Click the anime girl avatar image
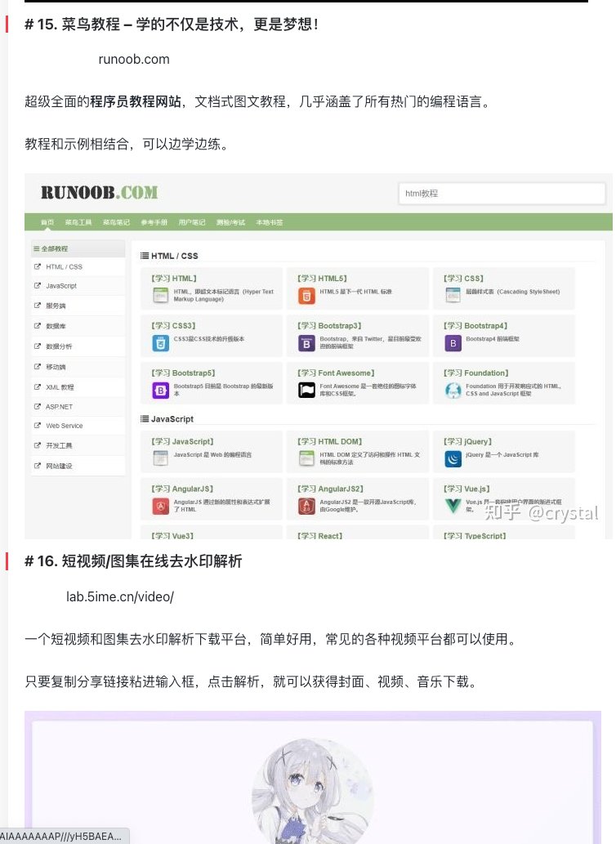 click(312, 791)
